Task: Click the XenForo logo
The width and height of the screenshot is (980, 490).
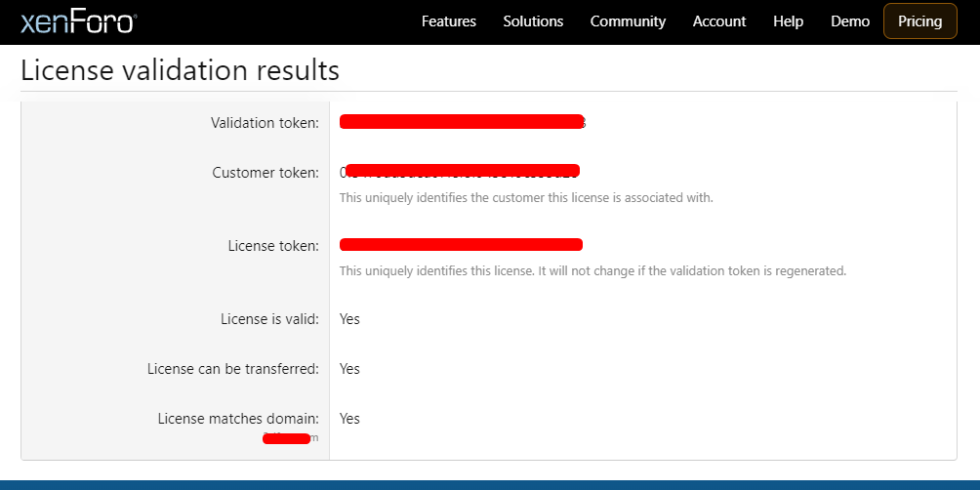Action: pos(79,22)
